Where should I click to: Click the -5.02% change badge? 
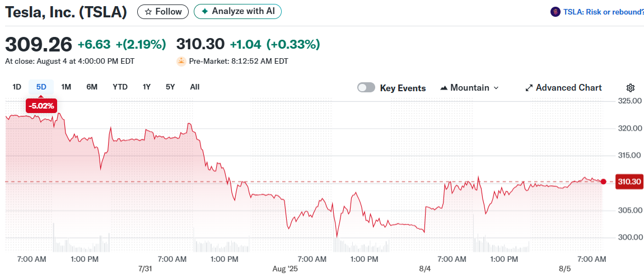41,106
